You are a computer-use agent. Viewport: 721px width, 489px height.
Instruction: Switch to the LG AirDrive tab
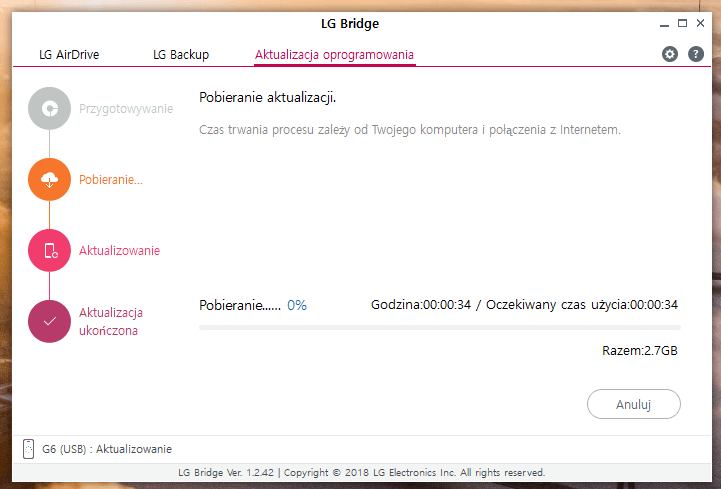[x=69, y=54]
